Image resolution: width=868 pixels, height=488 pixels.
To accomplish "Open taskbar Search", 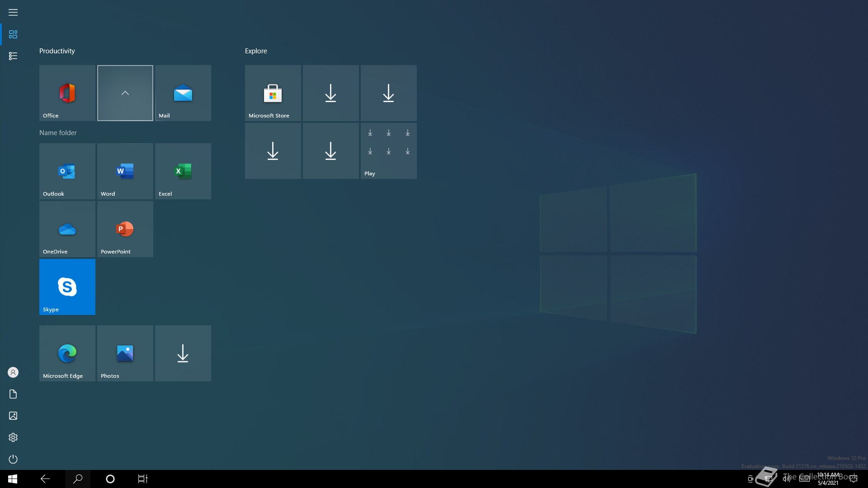I will coord(78,479).
